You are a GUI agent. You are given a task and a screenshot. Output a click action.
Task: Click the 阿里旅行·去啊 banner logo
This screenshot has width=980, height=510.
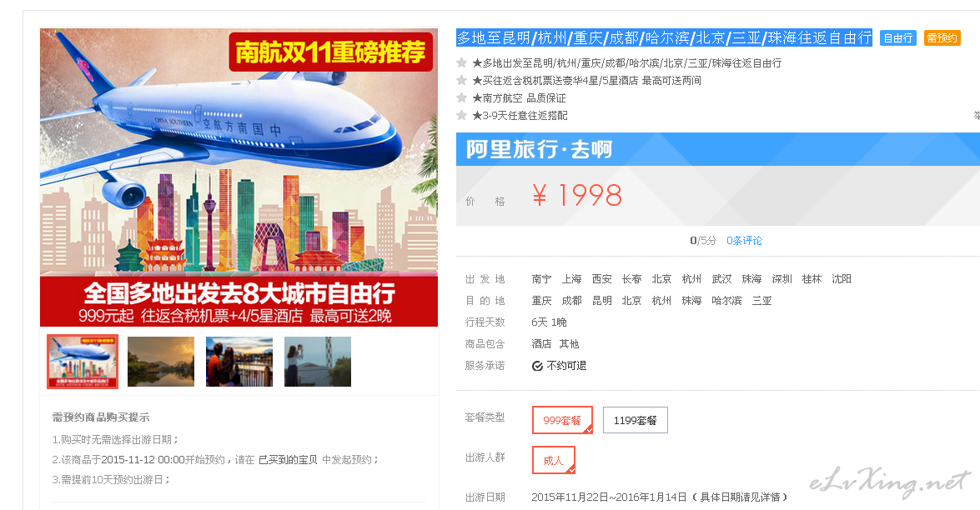coord(539,149)
